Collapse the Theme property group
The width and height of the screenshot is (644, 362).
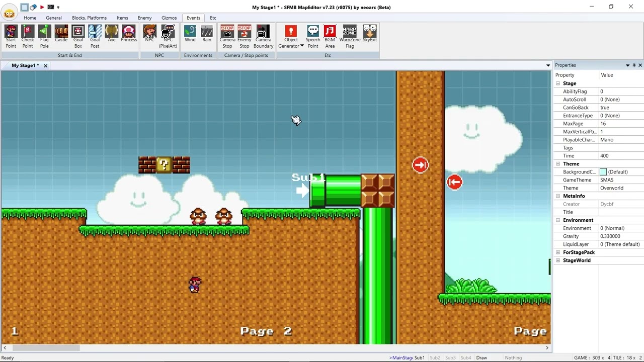coord(558,164)
